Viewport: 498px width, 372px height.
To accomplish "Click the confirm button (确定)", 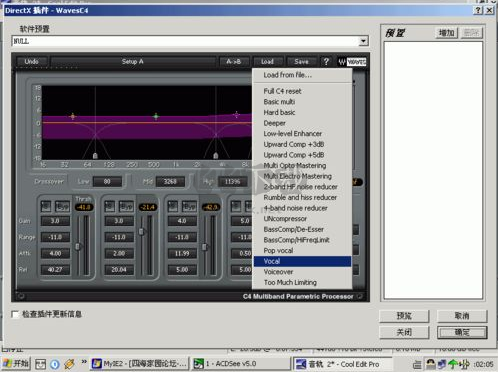I will tap(462, 332).
